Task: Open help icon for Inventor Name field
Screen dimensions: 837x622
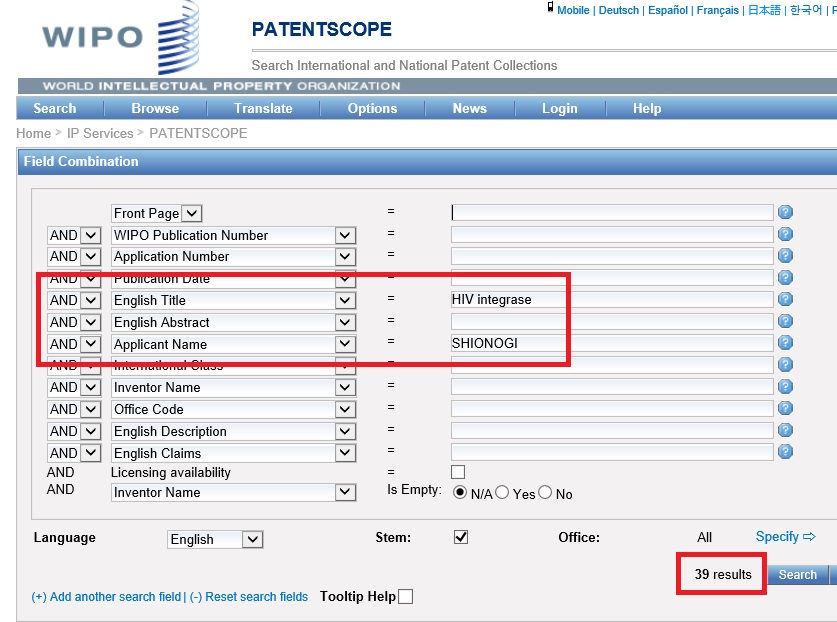Action: point(785,387)
